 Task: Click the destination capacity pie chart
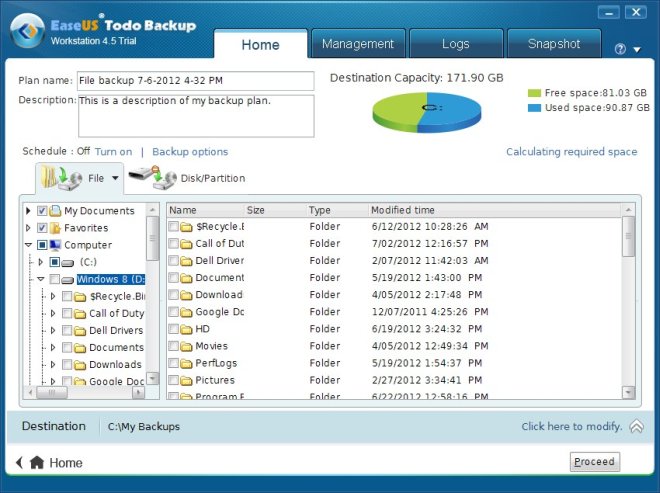pyautogui.click(x=426, y=112)
